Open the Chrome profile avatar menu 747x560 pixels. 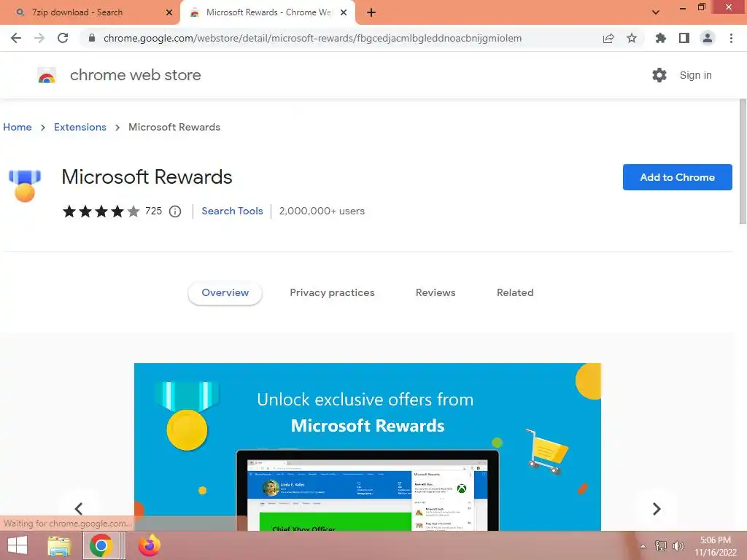click(x=708, y=38)
